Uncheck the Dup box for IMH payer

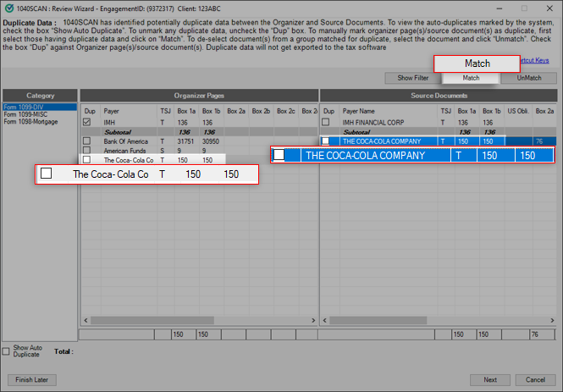86,122
